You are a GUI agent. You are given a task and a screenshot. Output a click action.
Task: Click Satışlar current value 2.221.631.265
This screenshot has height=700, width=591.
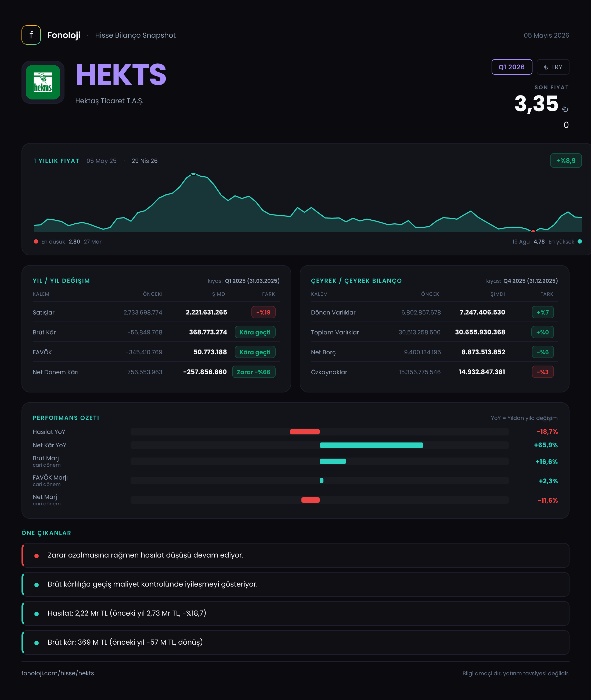click(206, 312)
